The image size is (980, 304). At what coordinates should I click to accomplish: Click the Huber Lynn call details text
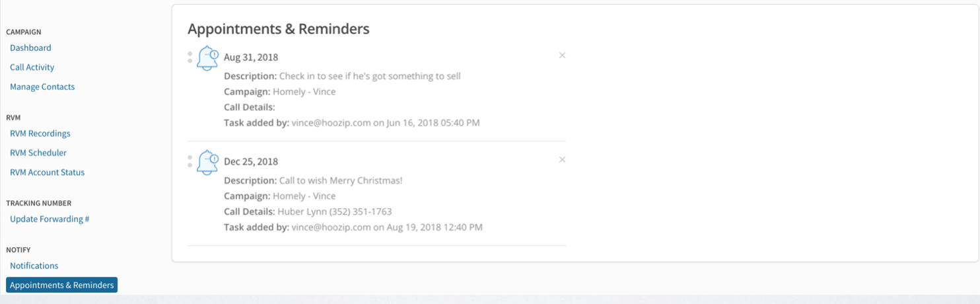pyautogui.click(x=335, y=212)
